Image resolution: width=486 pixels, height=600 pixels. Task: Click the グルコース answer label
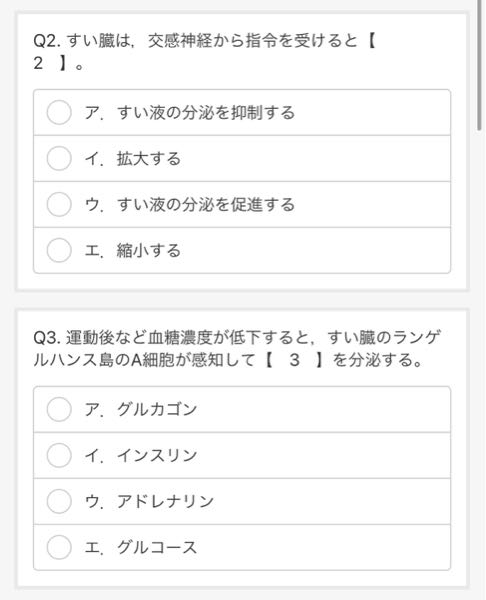157,547
